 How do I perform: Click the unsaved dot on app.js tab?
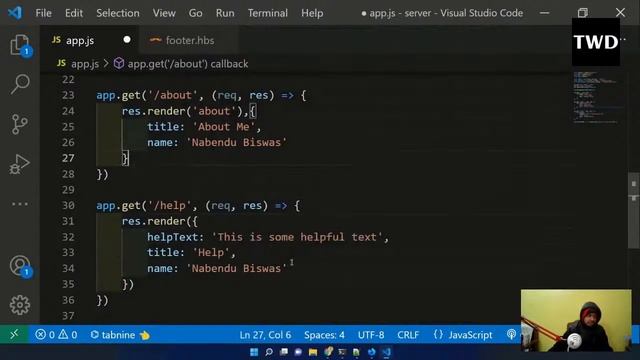[127, 40]
